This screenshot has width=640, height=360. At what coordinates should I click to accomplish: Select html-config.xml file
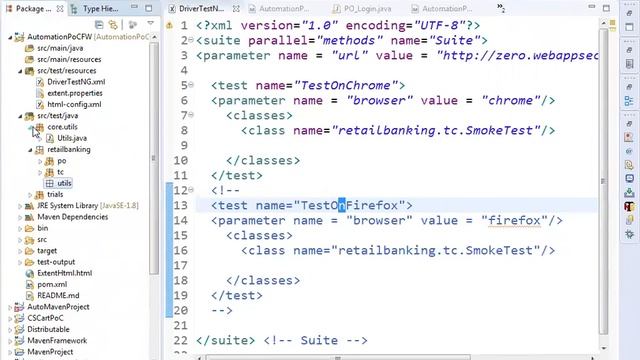point(74,104)
